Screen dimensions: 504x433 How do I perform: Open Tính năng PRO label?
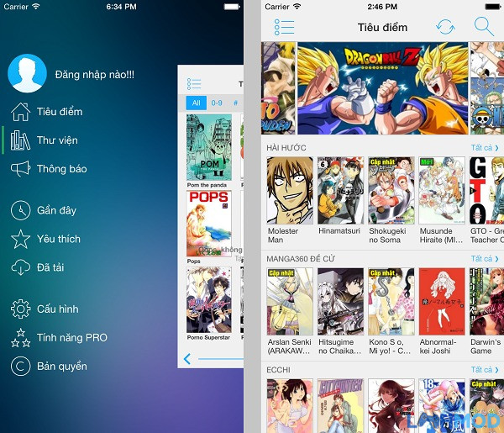pos(72,337)
